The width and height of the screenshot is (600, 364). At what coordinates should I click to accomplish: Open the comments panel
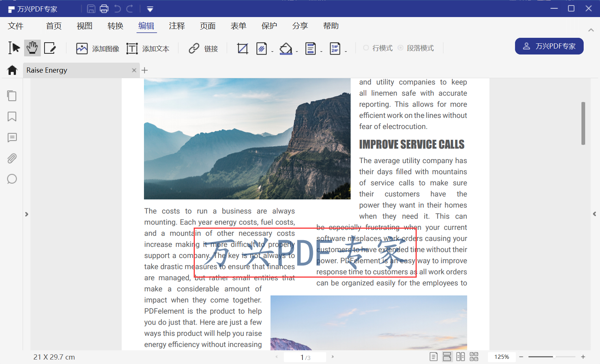point(12,138)
